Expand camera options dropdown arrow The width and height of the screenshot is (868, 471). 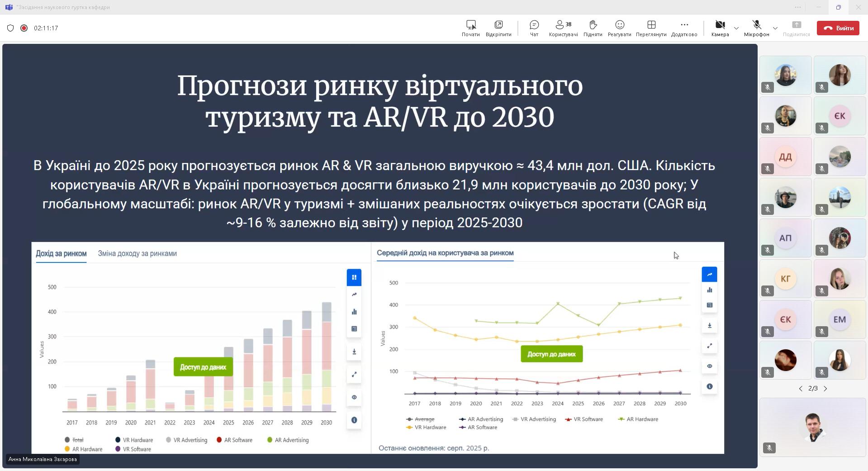click(x=736, y=28)
